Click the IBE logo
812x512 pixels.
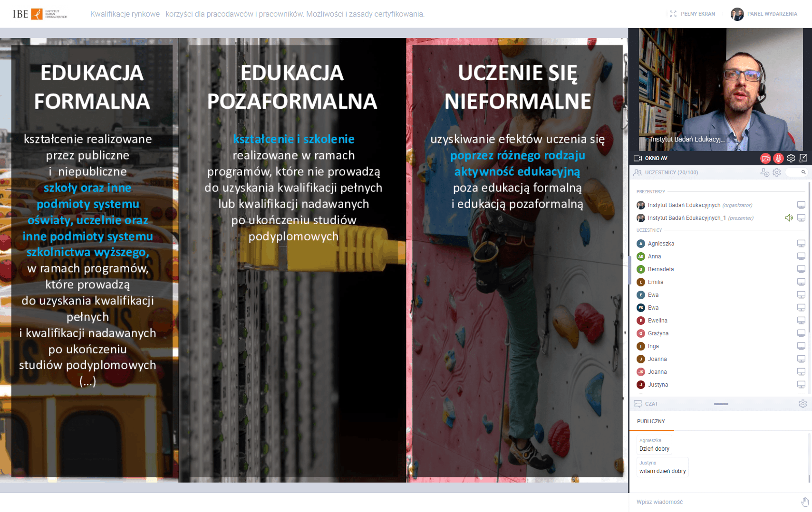tap(40, 14)
